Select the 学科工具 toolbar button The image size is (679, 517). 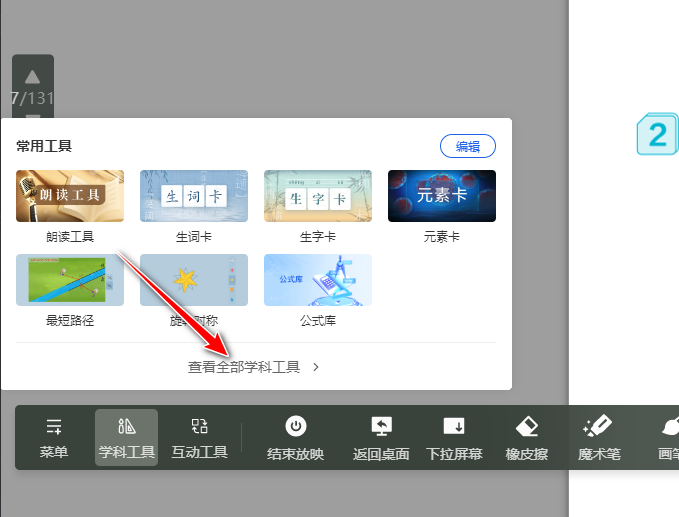(126, 437)
